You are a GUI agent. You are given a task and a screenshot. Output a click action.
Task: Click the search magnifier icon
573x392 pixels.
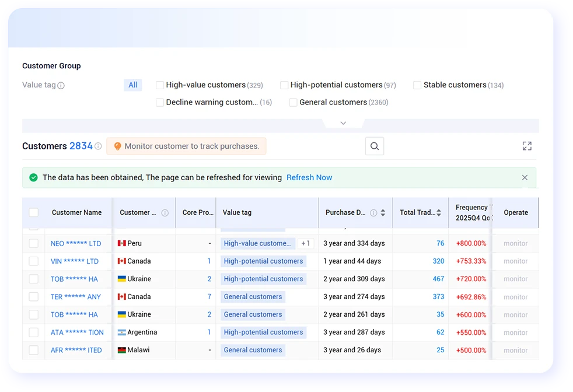point(374,146)
